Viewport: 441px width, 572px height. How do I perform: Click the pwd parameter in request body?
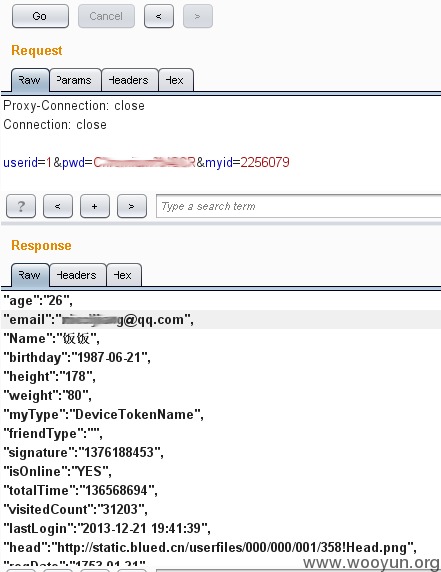(129, 162)
